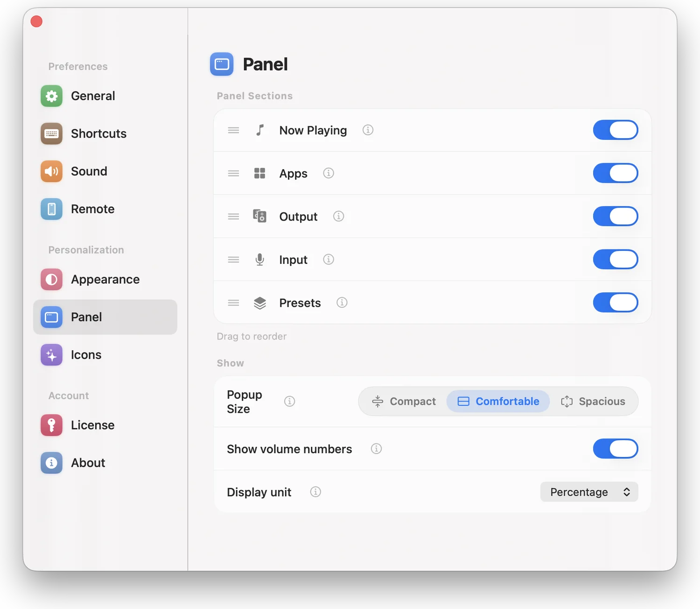This screenshot has width=700, height=609.
Task: Click the Now Playing drag handle
Action: (x=233, y=131)
